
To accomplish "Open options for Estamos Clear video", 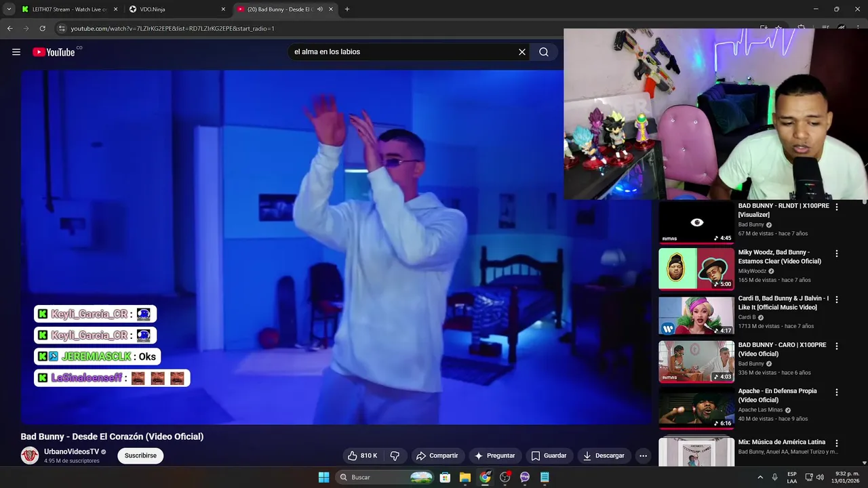I will tap(836, 253).
